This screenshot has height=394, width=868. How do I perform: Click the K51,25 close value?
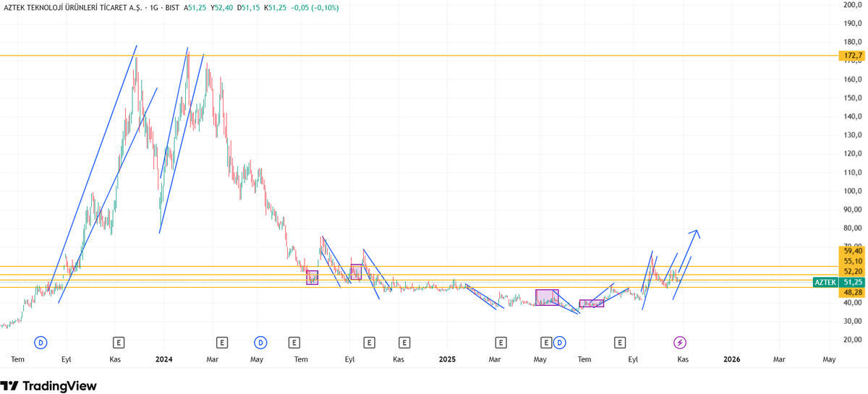point(275,7)
